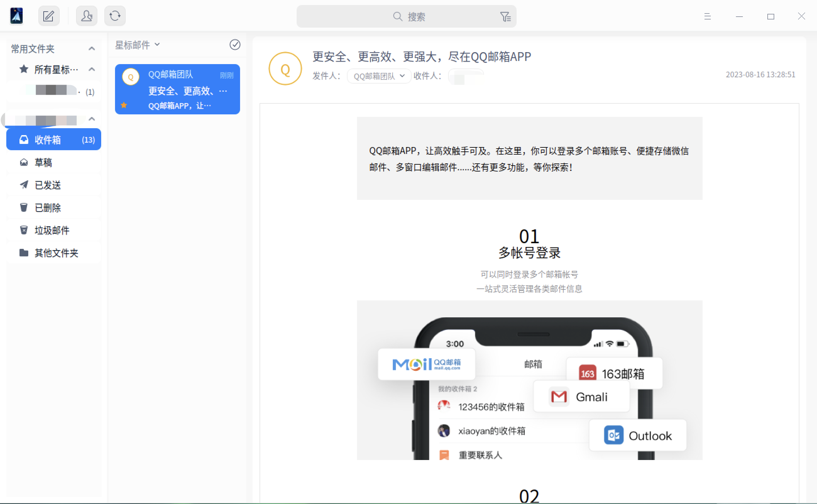Collapse the 常用文件夹 section
This screenshot has width=817, height=504.
92,49
